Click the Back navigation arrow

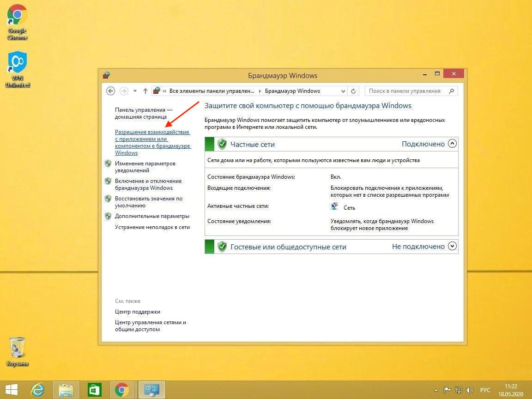tap(110, 91)
